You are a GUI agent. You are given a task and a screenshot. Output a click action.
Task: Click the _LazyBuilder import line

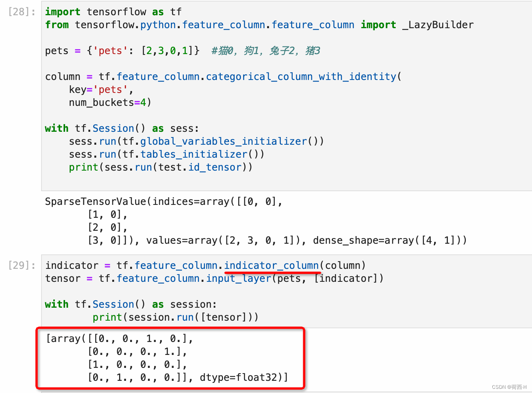(259, 25)
